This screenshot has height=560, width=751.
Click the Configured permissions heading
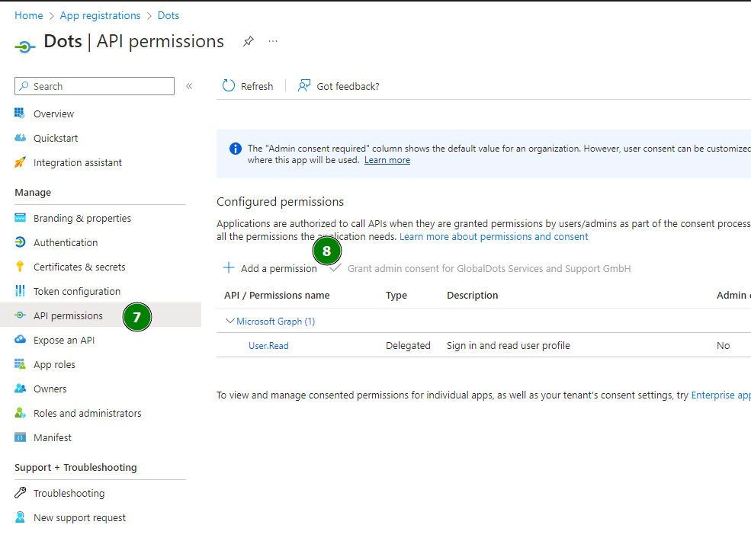280,202
